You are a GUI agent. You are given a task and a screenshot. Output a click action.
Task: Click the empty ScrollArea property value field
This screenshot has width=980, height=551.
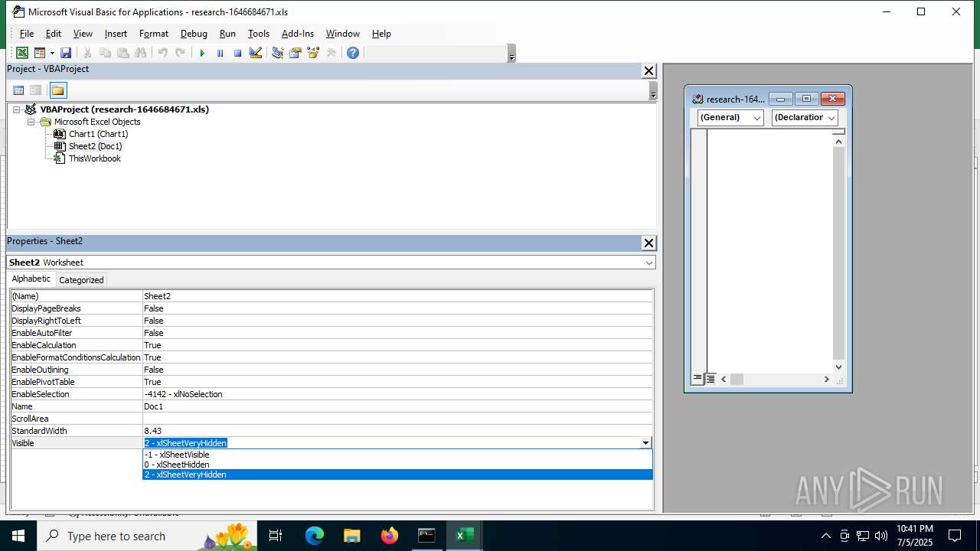[397, 419]
